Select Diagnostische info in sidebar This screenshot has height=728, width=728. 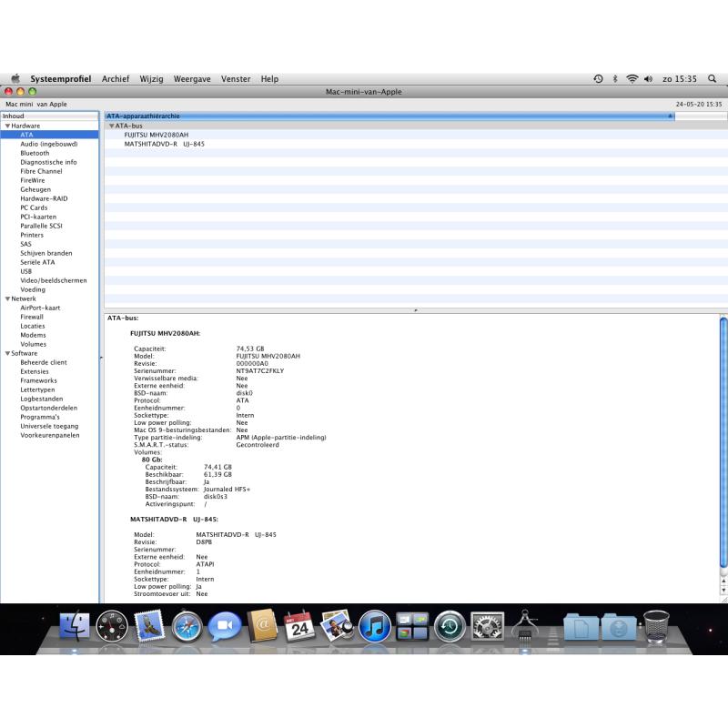[48, 162]
